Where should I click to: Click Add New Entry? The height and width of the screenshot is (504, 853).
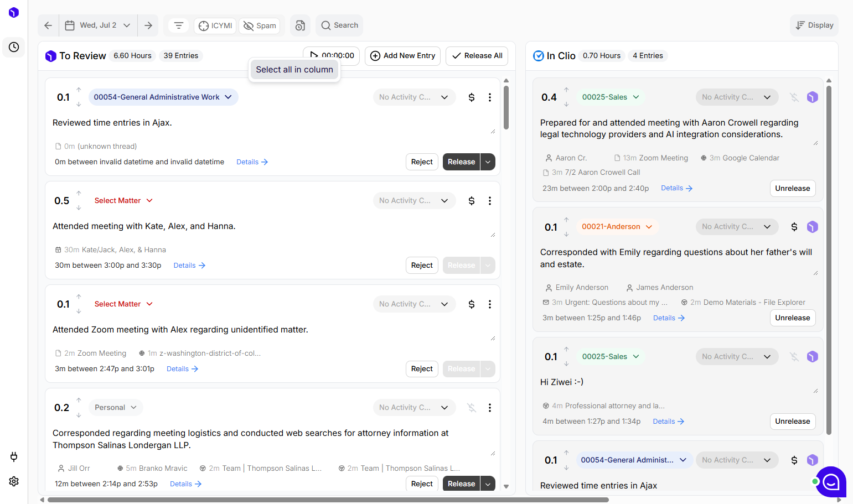click(402, 56)
